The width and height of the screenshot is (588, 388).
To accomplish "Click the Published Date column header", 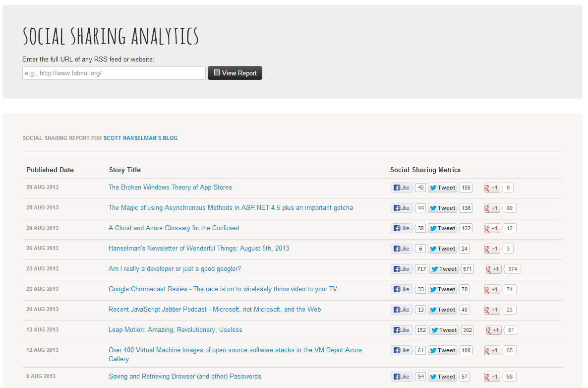I will click(x=50, y=170).
